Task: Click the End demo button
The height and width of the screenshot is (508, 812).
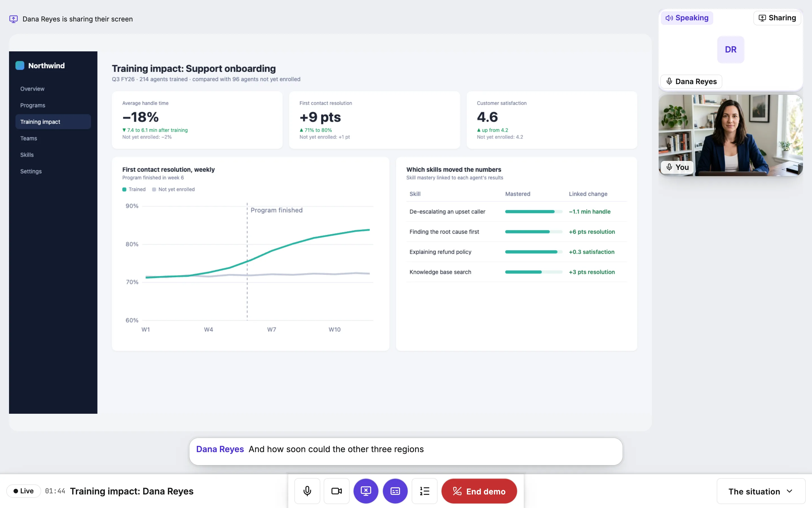Action: (x=479, y=491)
